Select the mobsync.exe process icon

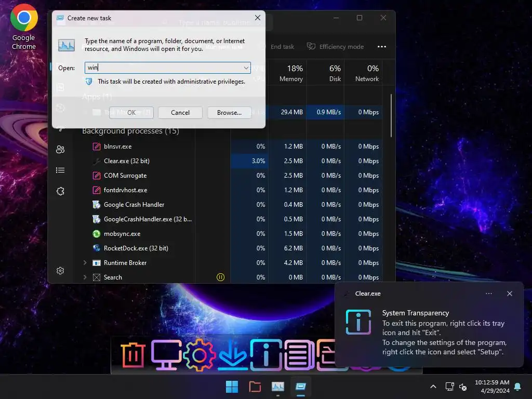pyautogui.click(x=97, y=234)
